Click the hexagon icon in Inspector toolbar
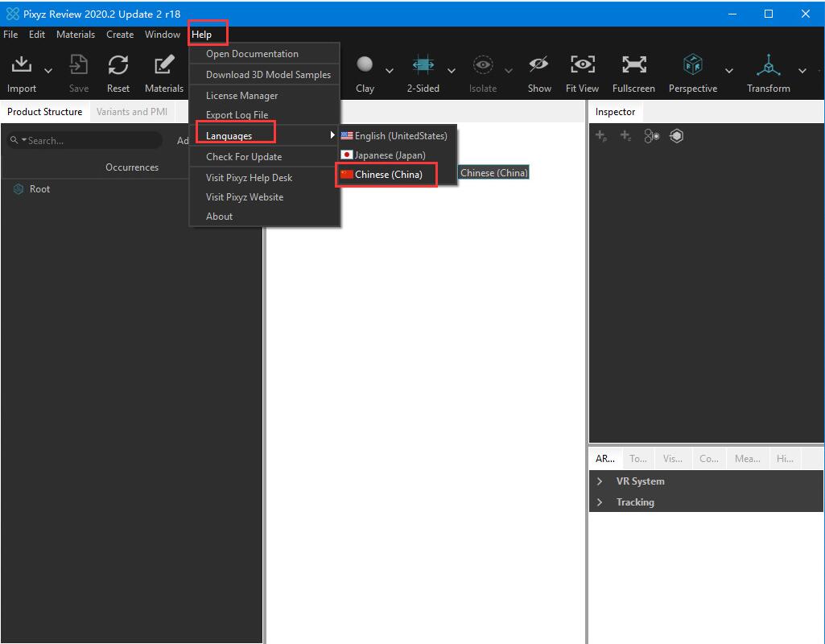Viewport: 825px width, 644px height. [x=676, y=136]
